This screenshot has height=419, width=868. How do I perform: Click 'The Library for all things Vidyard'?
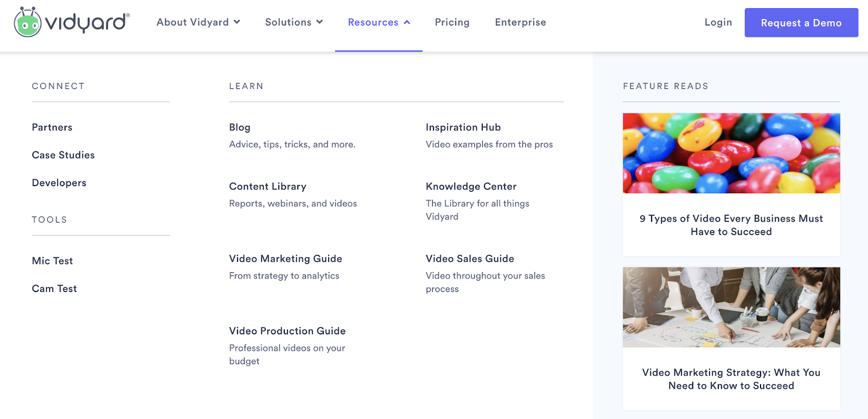[x=477, y=210]
